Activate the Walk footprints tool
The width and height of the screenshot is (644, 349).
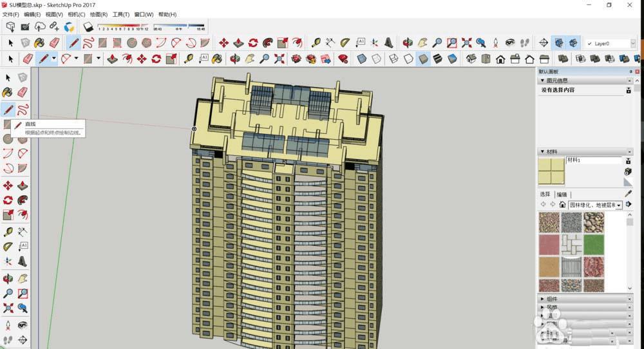[x=524, y=42]
